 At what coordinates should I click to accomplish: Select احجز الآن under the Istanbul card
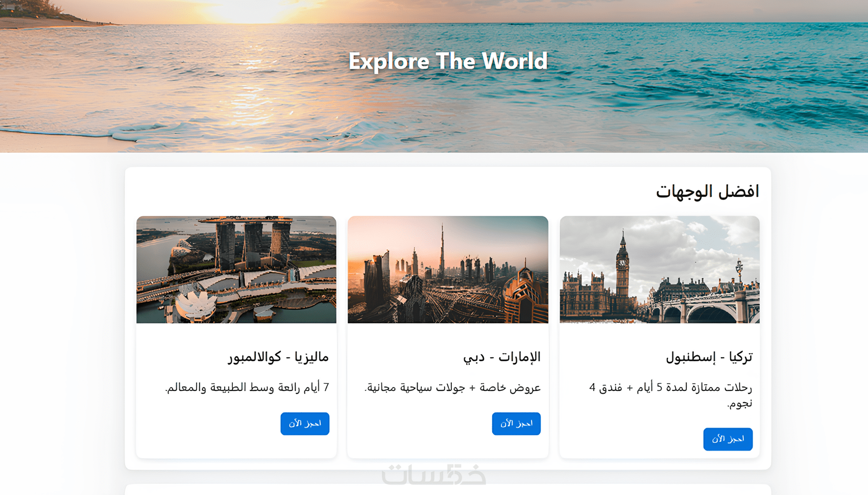point(728,439)
